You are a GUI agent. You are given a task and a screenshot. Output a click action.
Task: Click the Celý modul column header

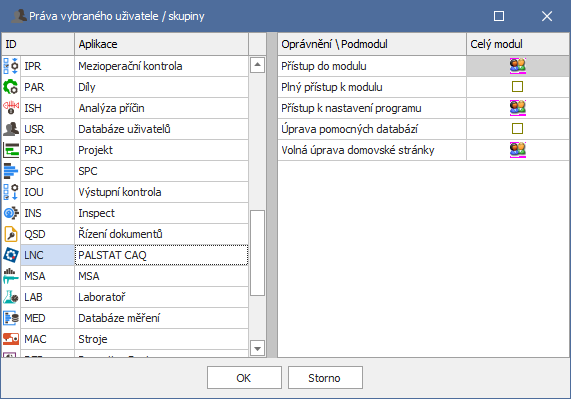[518, 44]
